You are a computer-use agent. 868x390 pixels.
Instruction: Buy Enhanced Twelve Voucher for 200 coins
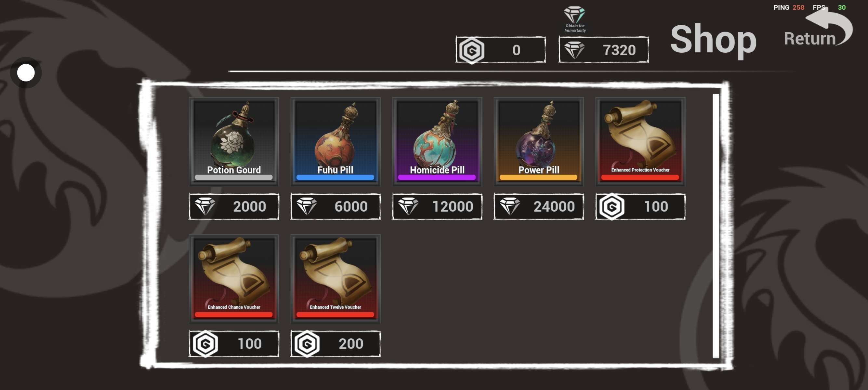[335, 344]
